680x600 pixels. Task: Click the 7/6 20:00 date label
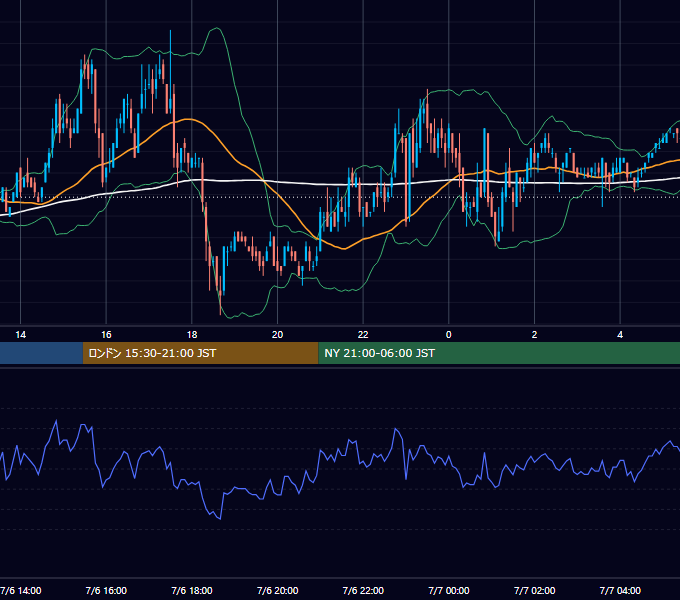click(x=278, y=590)
